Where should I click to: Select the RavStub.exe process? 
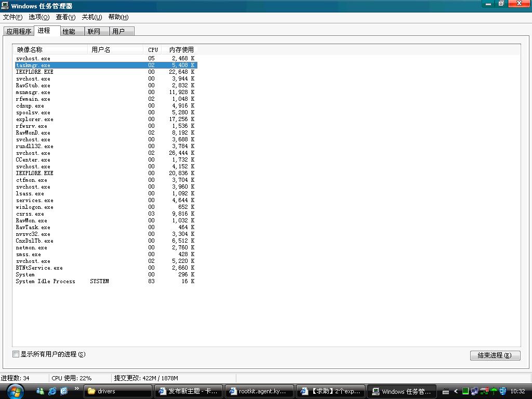pos(106,86)
